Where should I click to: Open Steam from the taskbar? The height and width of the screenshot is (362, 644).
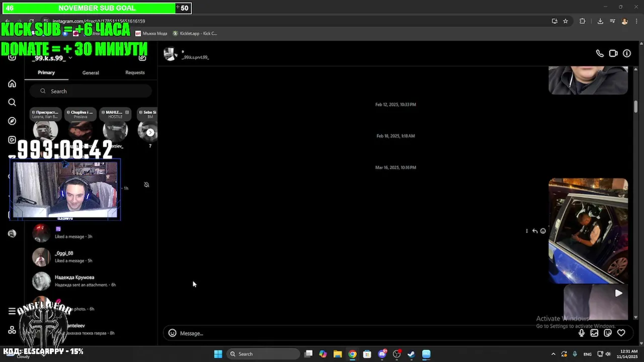tap(411, 354)
